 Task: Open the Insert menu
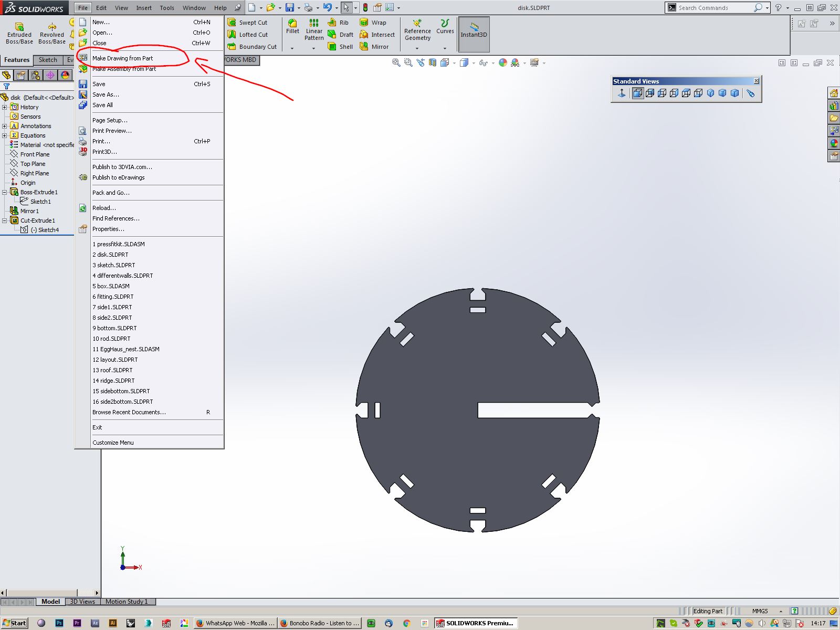tap(144, 8)
